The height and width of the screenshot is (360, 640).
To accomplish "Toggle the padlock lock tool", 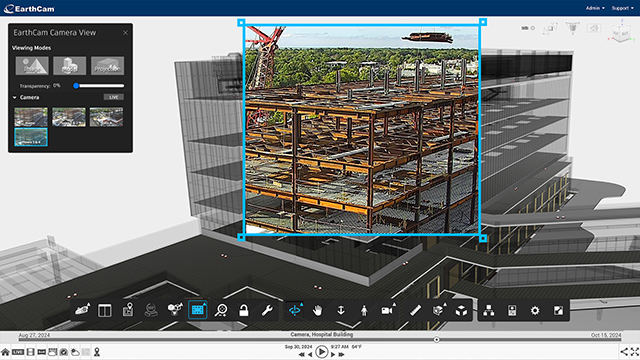I will [244, 311].
